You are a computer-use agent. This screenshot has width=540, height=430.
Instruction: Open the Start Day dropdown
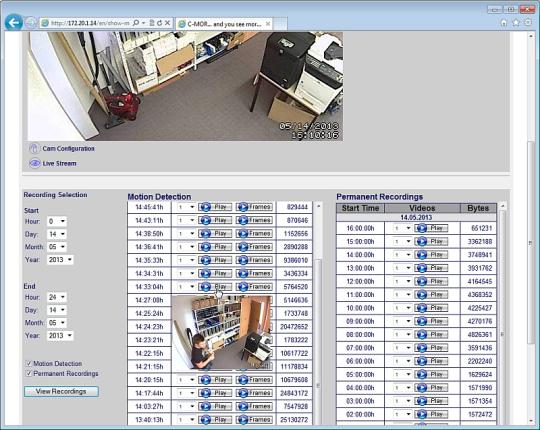[x=57, y=234]
